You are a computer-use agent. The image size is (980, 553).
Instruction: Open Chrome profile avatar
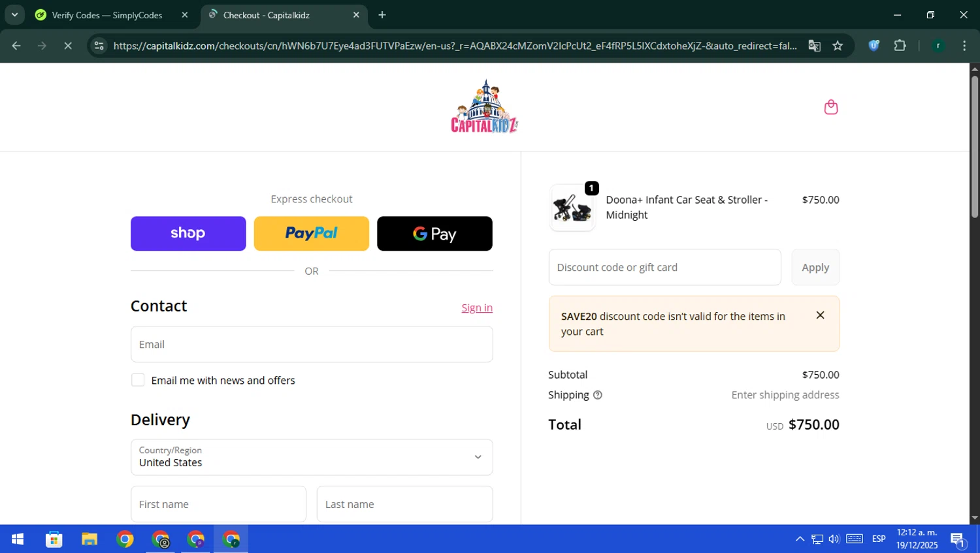point(938,46)
